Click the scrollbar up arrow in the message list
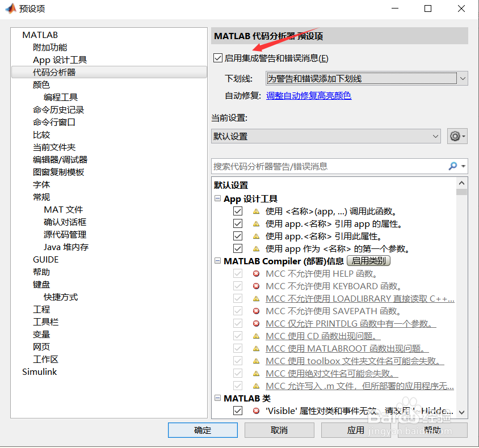479x448 pixels. [461, 182]
